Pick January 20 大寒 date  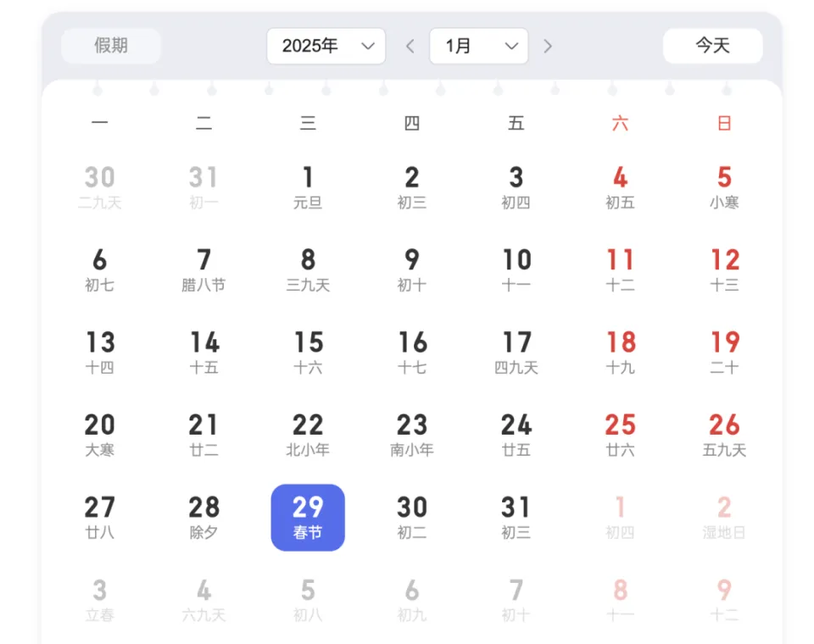[99, 435]
